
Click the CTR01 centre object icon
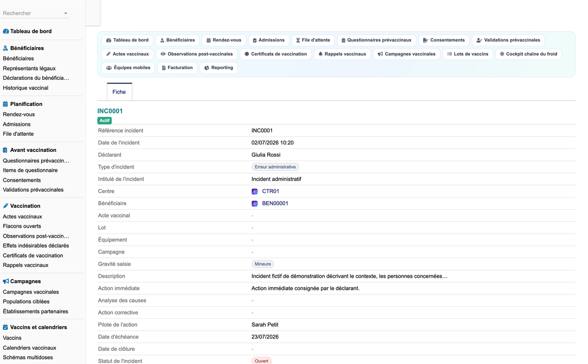tap(255, 192)
